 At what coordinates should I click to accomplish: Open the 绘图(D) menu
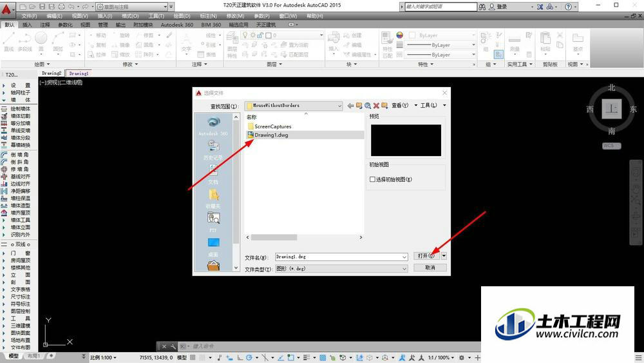click(182, 16)
